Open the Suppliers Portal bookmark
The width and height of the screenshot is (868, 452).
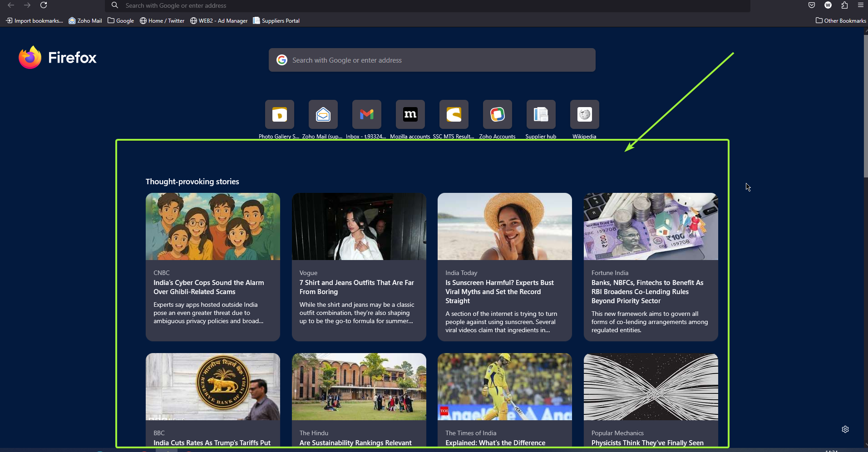276,20
